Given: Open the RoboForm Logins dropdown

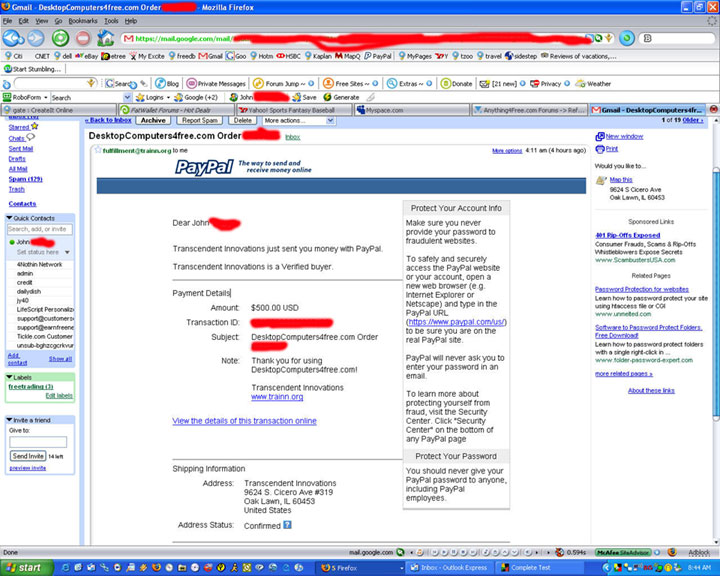Looking at the screenshot, I should pyautogui.click(x=153, y=97).
